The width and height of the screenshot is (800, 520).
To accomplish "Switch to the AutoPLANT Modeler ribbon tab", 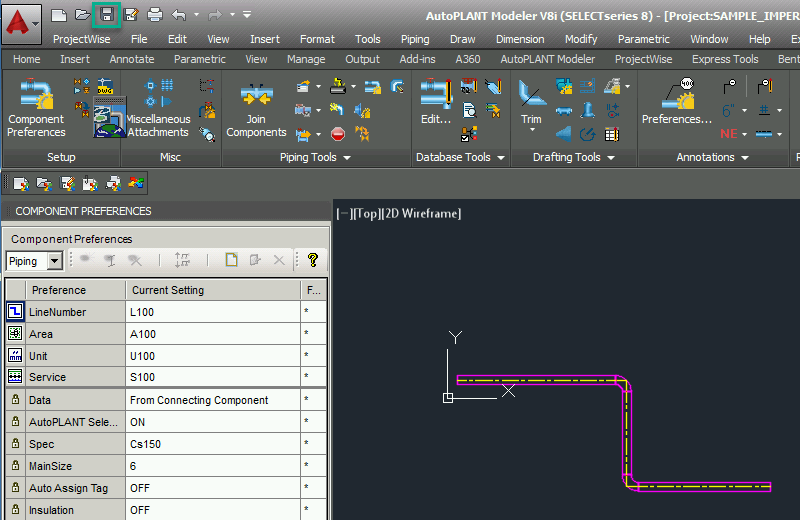I will point(547,59).
